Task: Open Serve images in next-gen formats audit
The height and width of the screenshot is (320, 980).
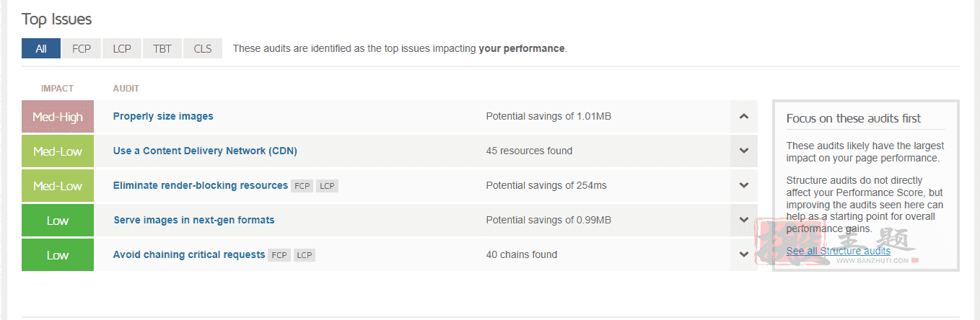Action: point(194,220)
